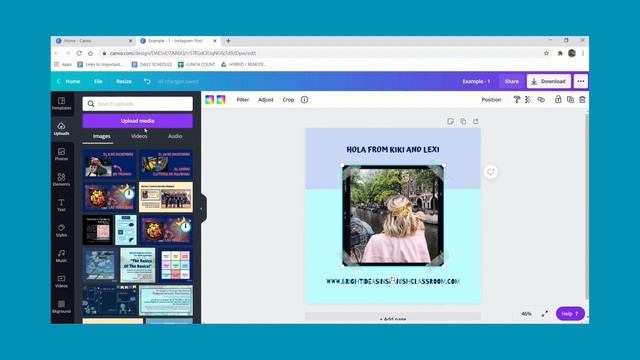This screenshot has width=640, height=360.
Task: Open the Uploads sidebar panel
Action: (x=61, y=129)
